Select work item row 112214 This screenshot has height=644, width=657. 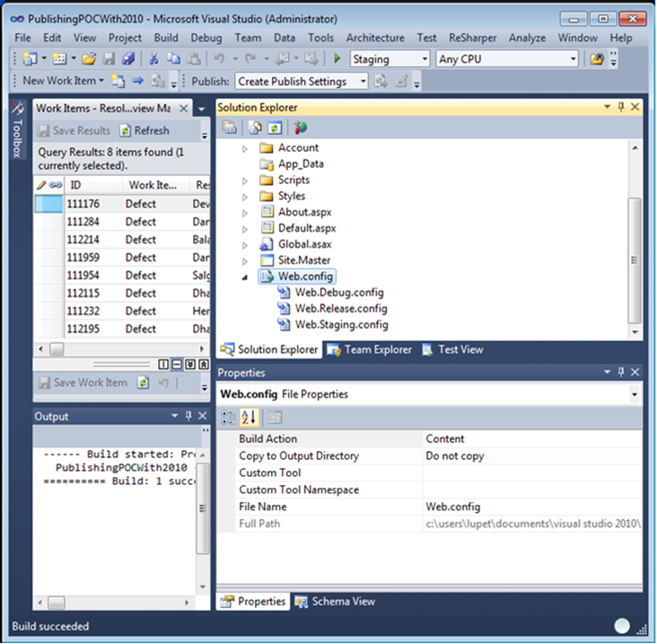[122, 240]
